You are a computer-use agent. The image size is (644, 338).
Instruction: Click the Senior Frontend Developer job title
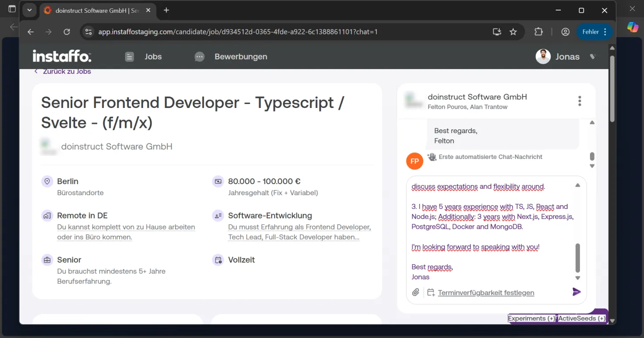[x=192, y=112]
